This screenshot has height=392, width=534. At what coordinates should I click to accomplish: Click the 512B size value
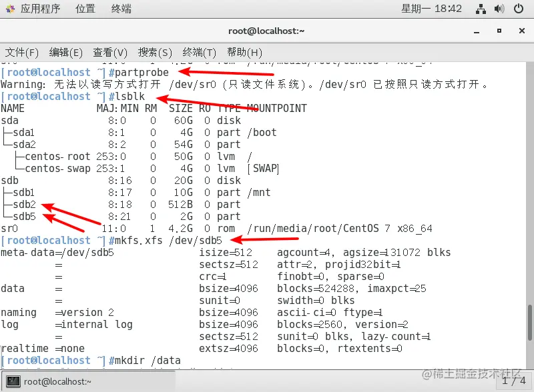[180, 205]
